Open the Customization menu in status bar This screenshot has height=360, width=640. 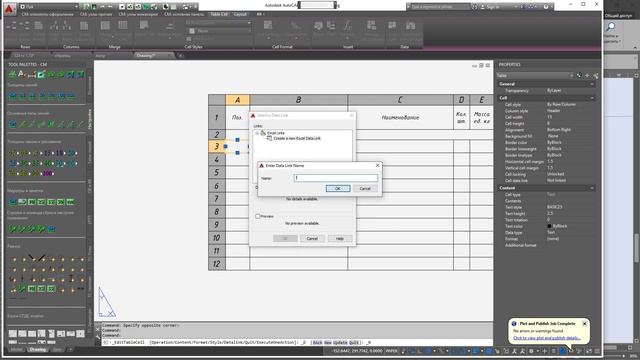click(x=597, y=351)
